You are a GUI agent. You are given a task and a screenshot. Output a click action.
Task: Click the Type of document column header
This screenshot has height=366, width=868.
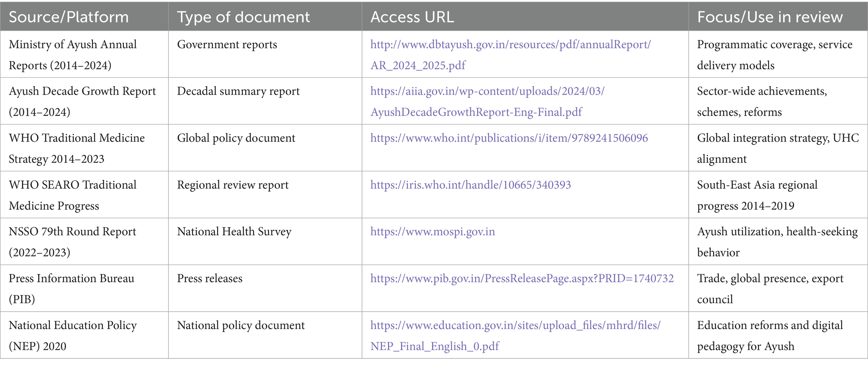click(x=243, y=17)
